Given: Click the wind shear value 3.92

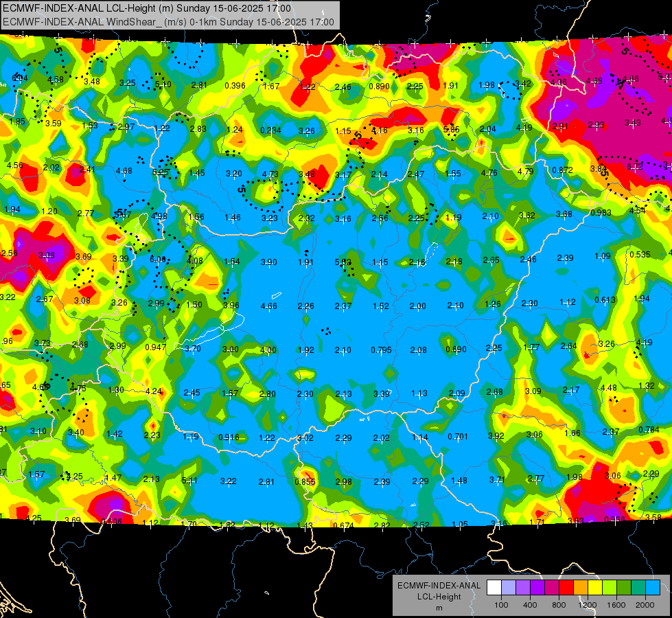Looking at the screenshot, I should tap(496, 436).
